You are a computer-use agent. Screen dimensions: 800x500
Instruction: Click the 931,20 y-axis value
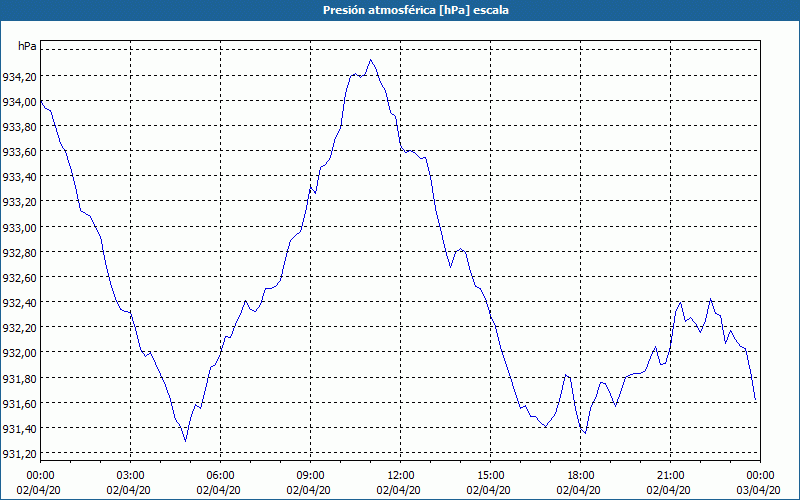pos(19,454)
